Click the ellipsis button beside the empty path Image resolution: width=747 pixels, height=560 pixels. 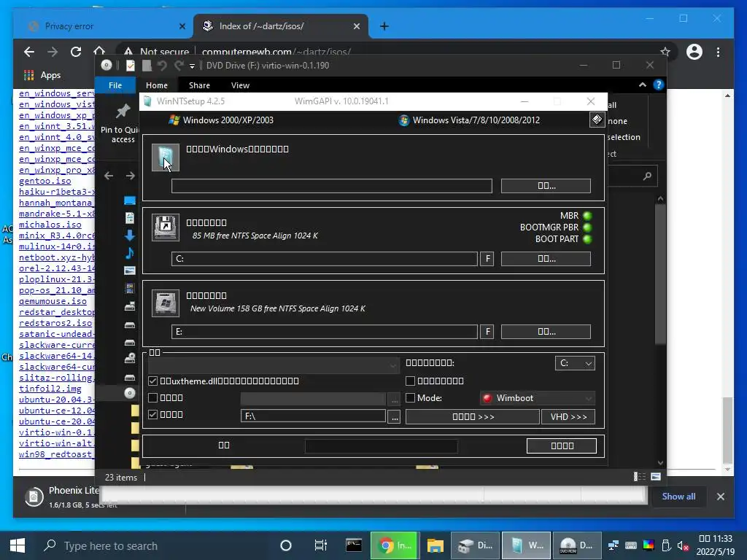pos(394,399)
